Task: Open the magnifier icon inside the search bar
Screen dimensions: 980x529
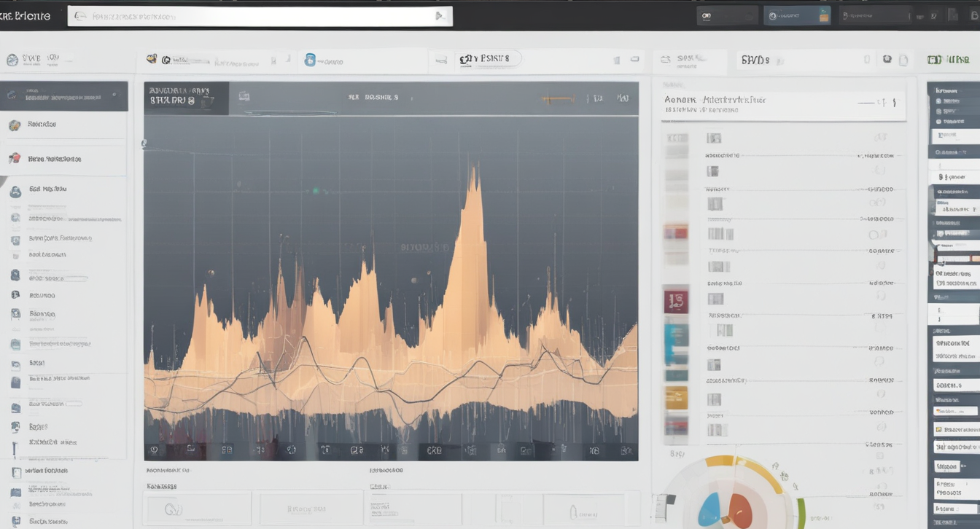Action: click(80, 15)
